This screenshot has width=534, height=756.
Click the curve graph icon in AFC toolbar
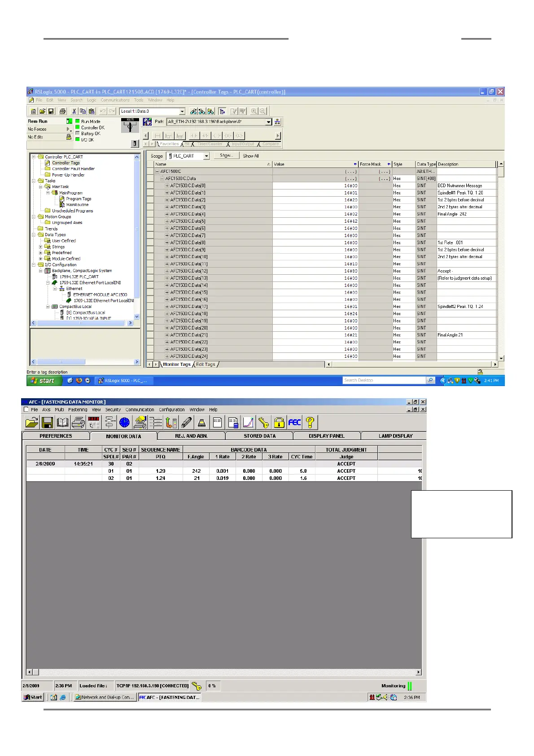(x=248, y=422)
